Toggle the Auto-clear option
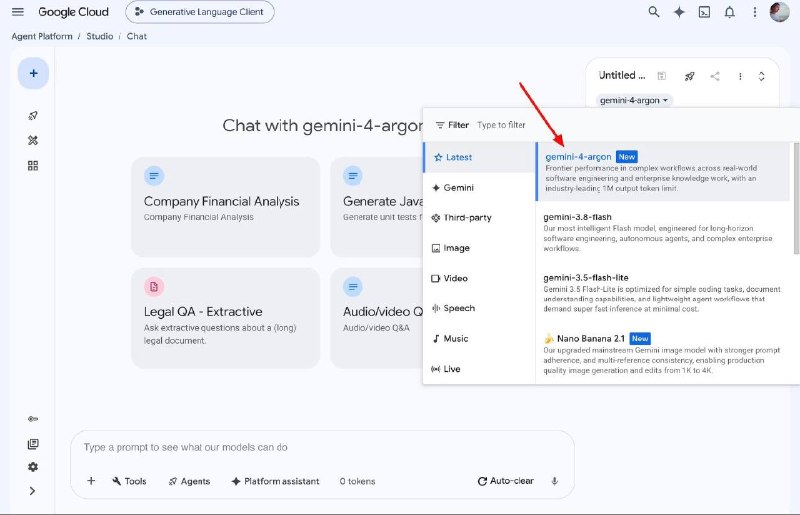This screenshot has width=800, height=515. pos(506,481)
